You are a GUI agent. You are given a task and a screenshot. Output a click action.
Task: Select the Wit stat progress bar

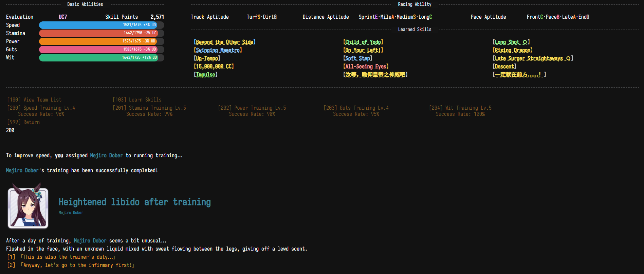102,58
